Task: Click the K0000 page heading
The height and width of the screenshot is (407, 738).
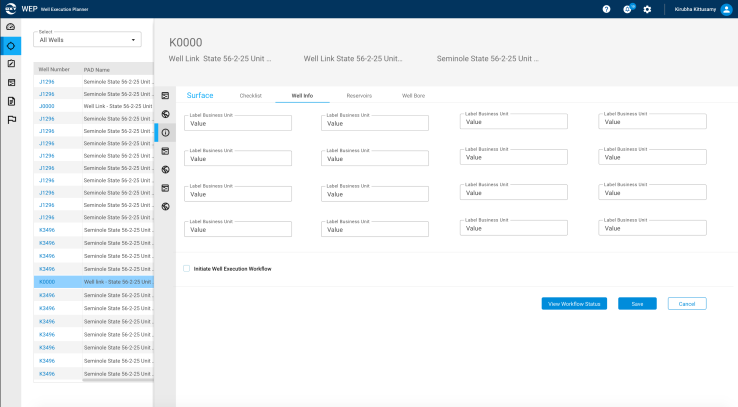Action: point(185,42)
